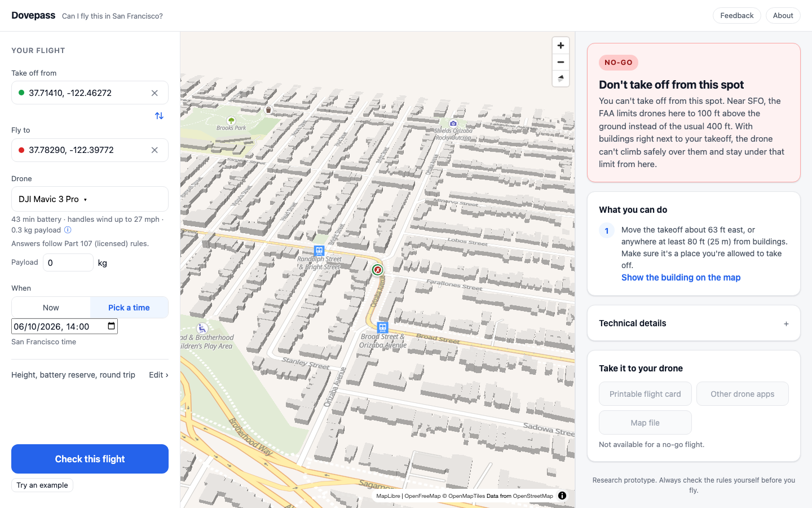812x508 pixels.
Task: Click the Brooks Park tree icon
Action: [231, 120]
